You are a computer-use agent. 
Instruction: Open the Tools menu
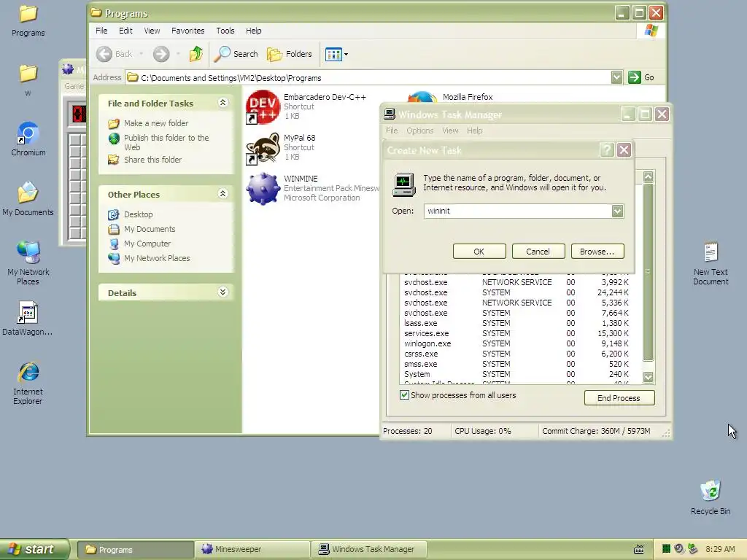225,31
